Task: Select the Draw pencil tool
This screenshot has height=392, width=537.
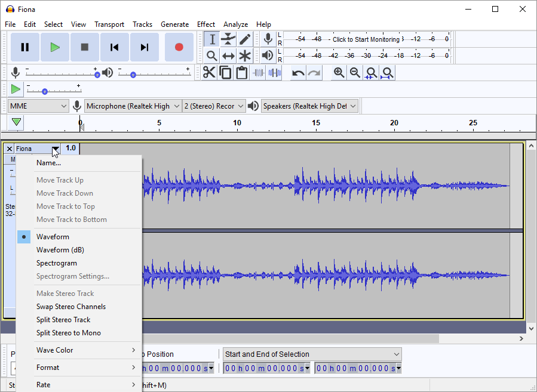Action: tap(245, 39)
